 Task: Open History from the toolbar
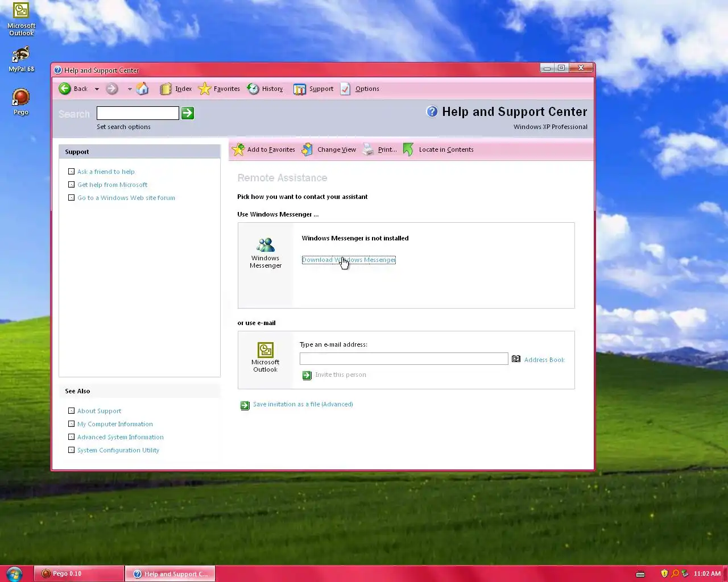click(x=265, y=89)
